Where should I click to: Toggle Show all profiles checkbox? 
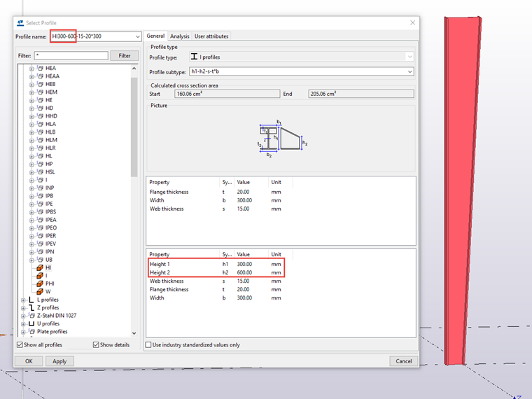[20, 344]
